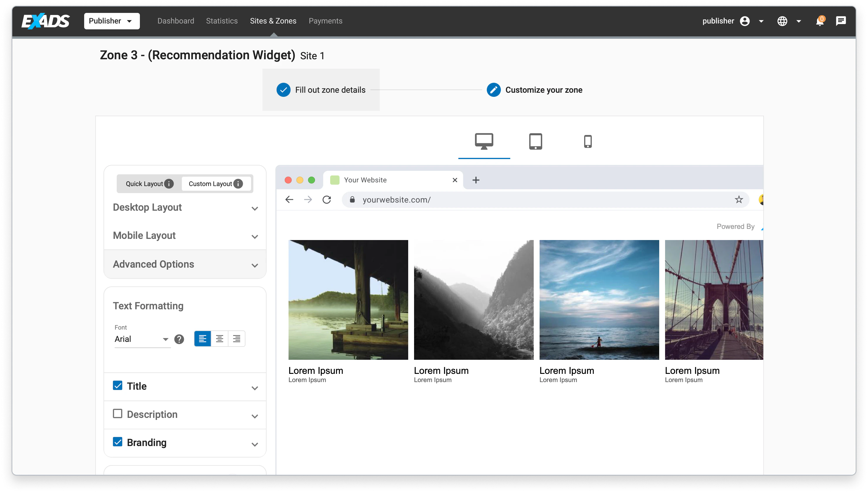This screenshot has height=493, width=868.
Task: Open notifications from the bell icon
Action: [820, 21]
